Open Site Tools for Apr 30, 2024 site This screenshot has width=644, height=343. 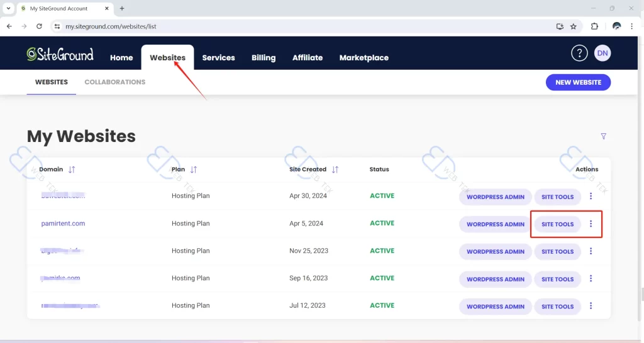coord(557,197)
